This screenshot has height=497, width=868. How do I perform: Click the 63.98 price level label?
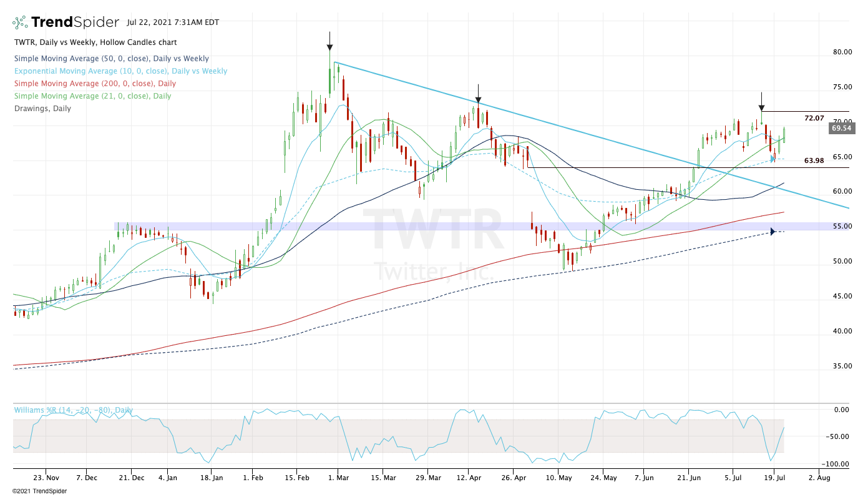point(814,160)
